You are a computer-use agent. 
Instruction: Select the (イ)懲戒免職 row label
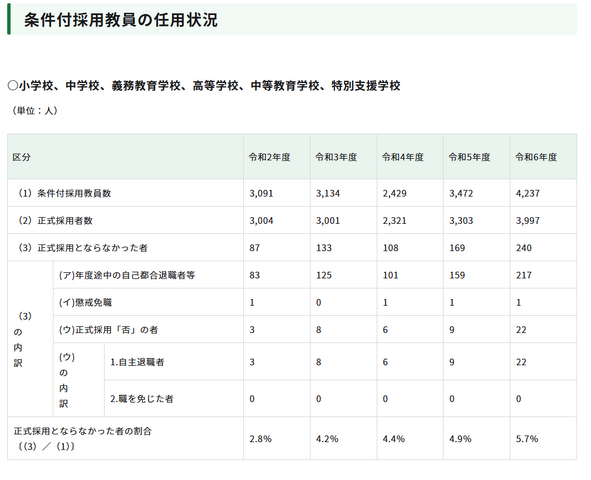click(86, 302)
